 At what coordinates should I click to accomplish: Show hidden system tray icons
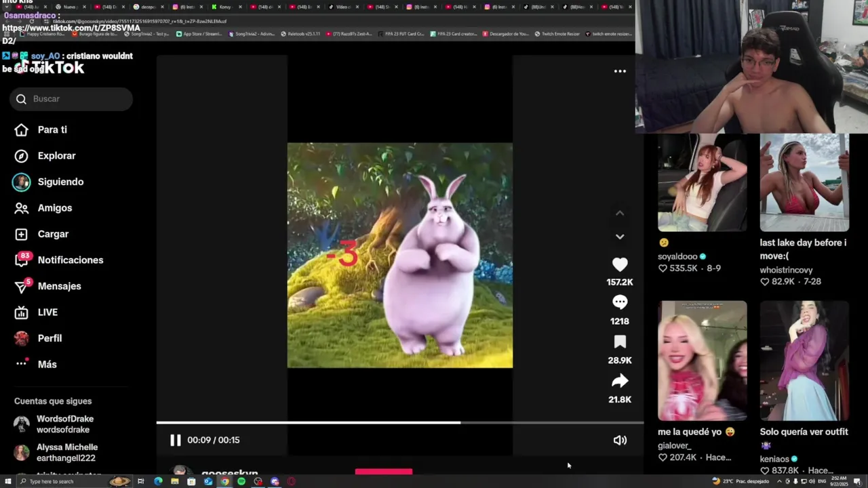tap(781, 481)
